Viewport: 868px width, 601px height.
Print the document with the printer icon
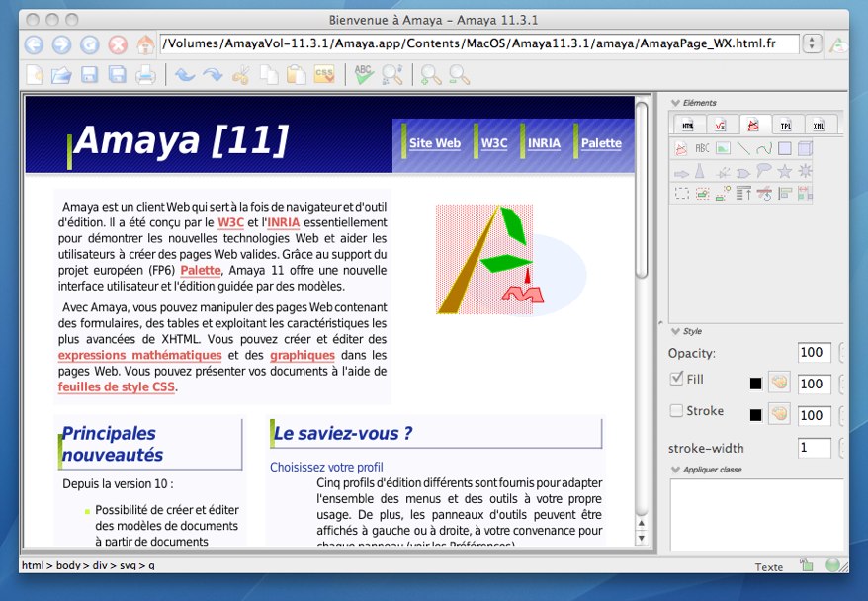(x=145, y=74)
